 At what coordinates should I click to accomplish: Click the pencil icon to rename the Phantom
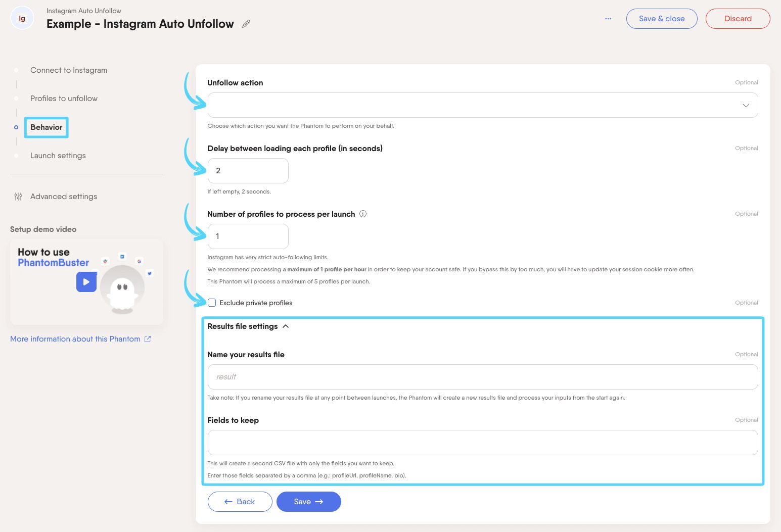coord(246,24)
